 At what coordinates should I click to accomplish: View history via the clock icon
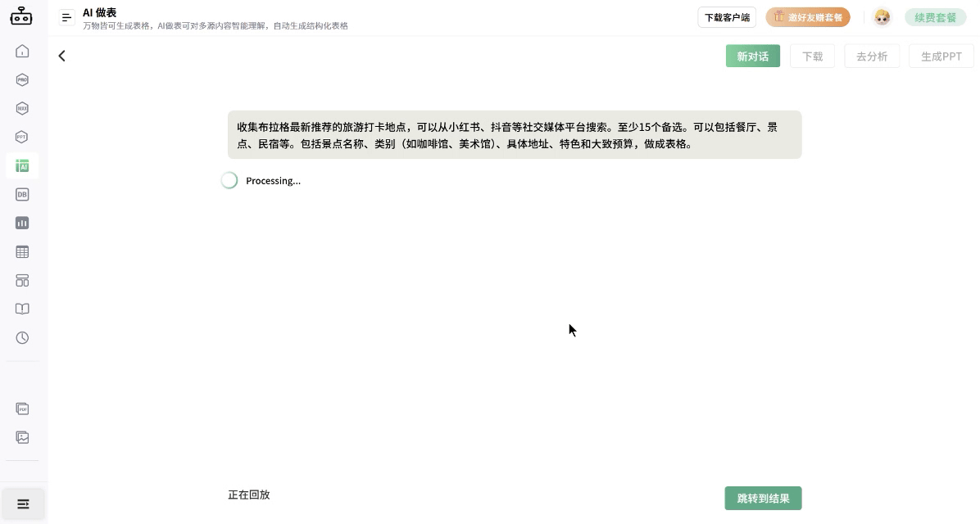[x=21, y=337]
